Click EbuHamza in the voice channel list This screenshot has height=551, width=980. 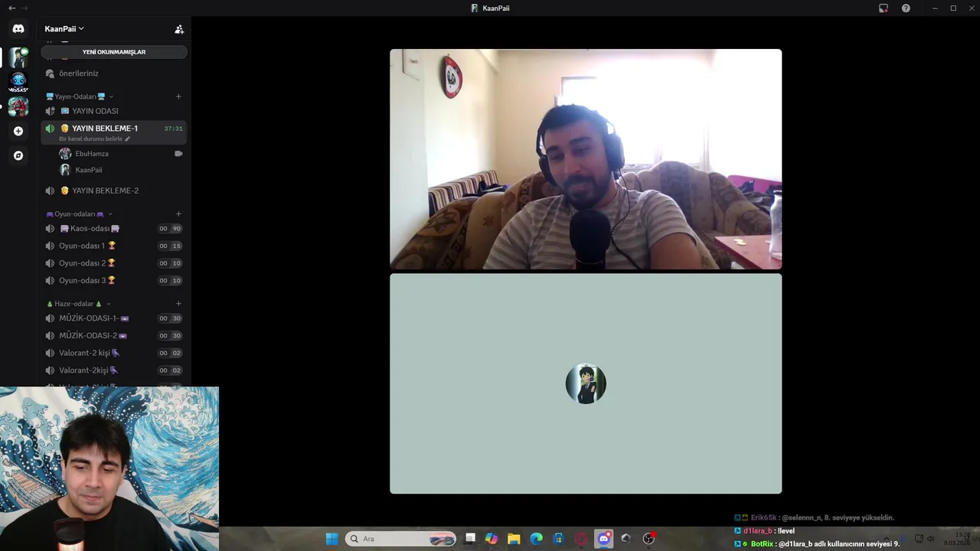(121, 154)
